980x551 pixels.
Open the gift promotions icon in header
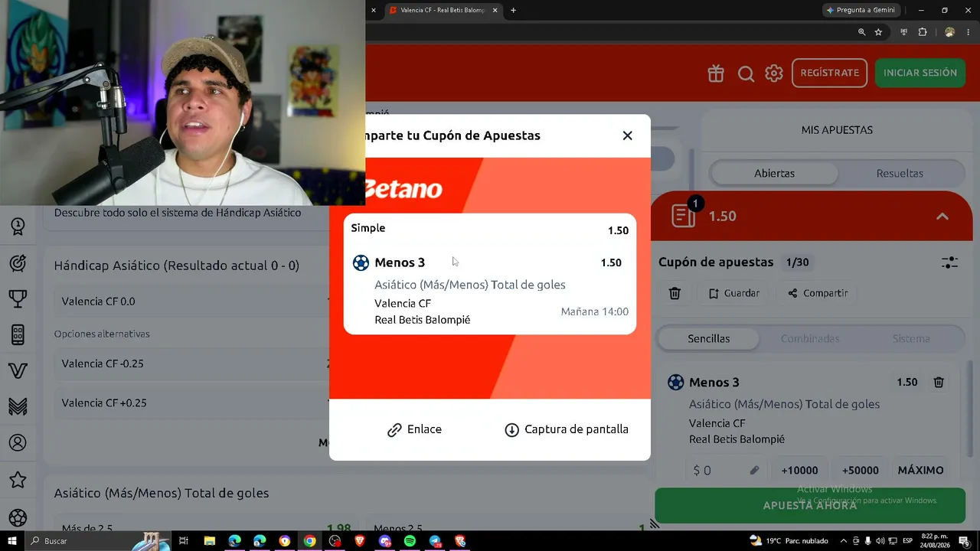pyautogui.click(x=716, y=73)
